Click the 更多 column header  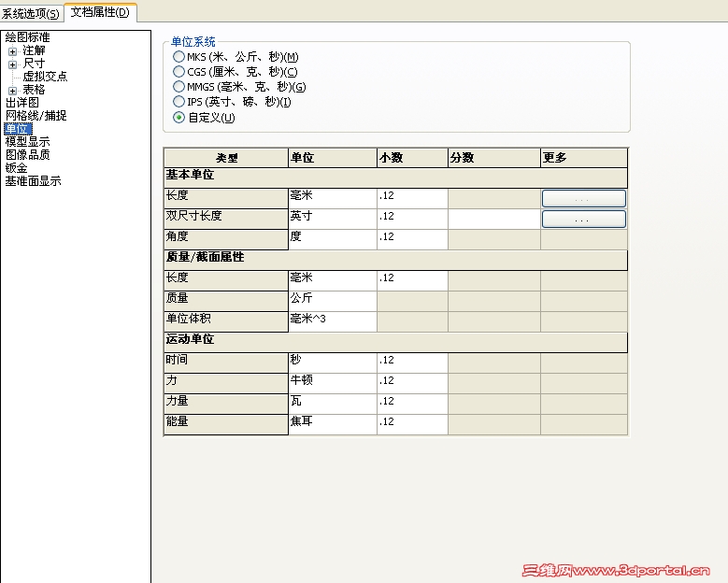pos(584,158)
